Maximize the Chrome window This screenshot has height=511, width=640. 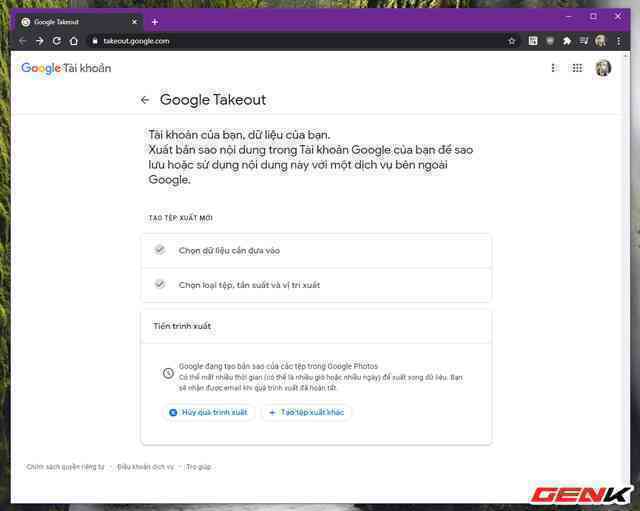593,17
